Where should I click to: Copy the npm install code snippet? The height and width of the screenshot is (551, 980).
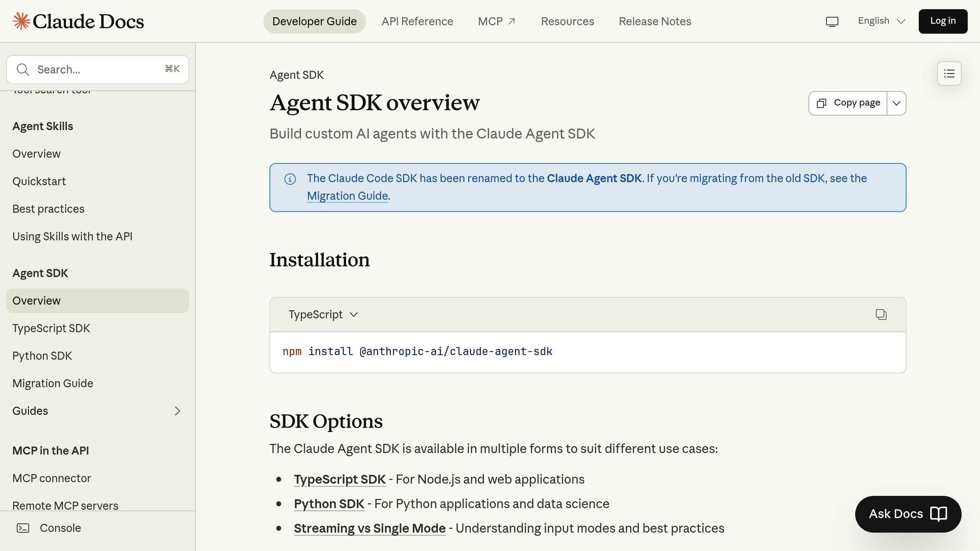[881, 314]
